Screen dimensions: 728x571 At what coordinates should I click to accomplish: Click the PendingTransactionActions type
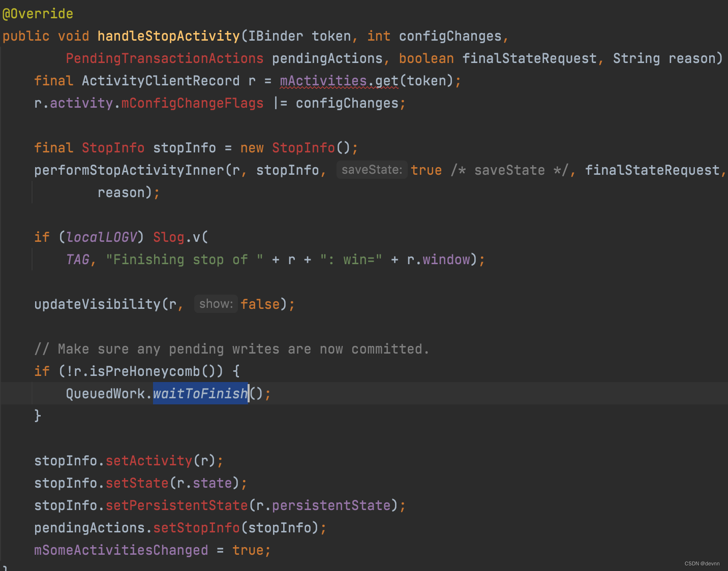tap(165, 58)
